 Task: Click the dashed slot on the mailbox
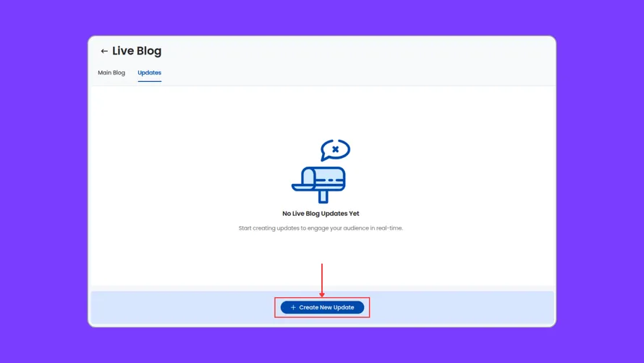(331, 180)
